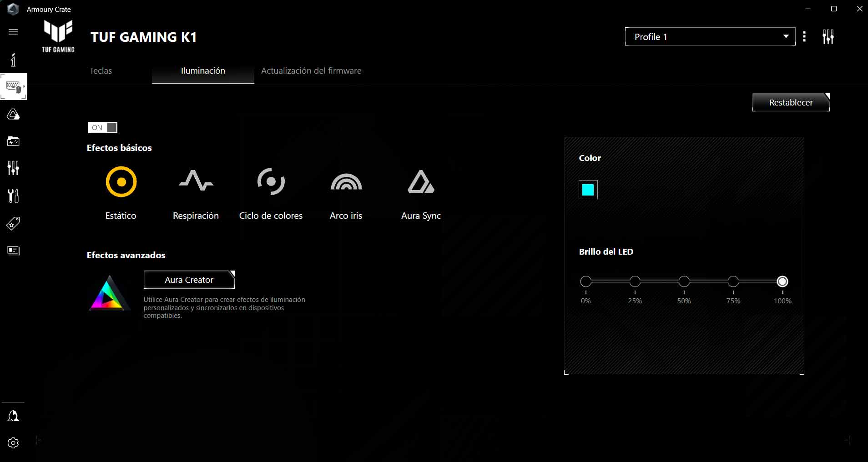
Task: Choose the Arco iris effect
Action: tap(346, 182)
